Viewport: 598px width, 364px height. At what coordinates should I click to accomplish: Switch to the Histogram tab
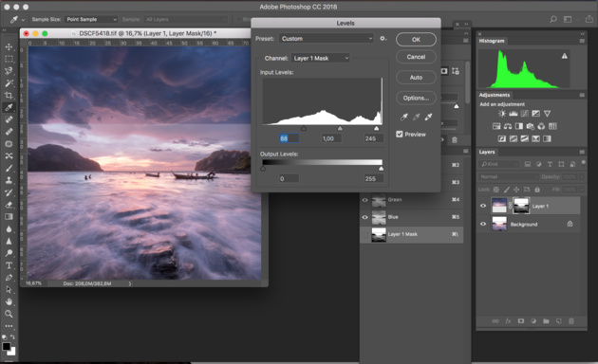492,41
